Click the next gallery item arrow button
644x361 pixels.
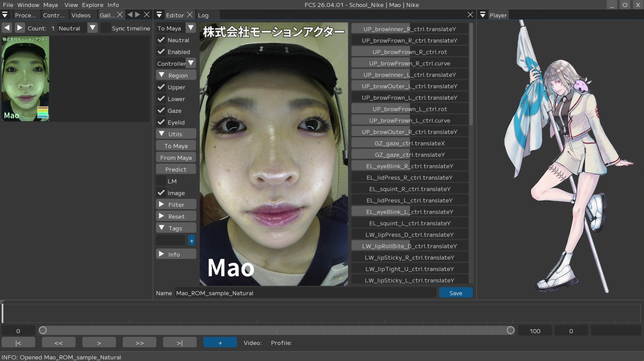pyautogui.click(x=20, y=28)
